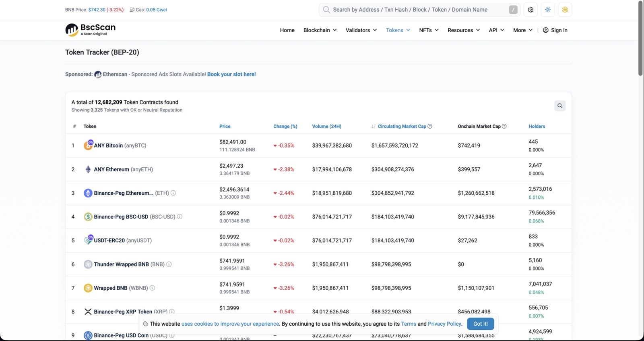The width and height of the screenshot is (644, 341).
Task: Click the page vertical scrollbar
Action: (640, 38)
